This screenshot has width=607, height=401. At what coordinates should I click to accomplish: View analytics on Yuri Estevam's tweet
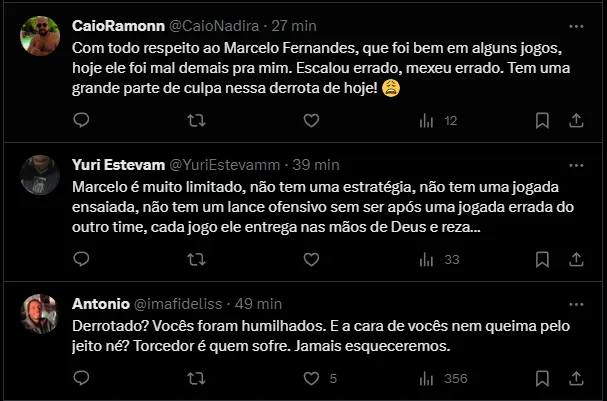coord(437,259)
